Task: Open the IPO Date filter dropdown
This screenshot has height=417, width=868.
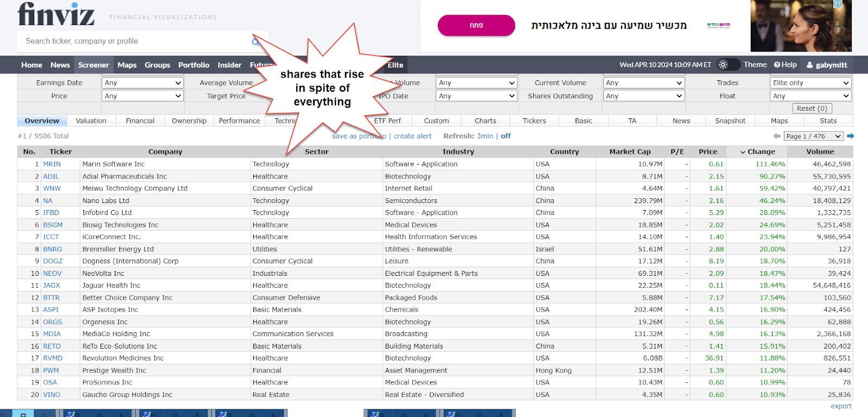Action: point(476,96)
